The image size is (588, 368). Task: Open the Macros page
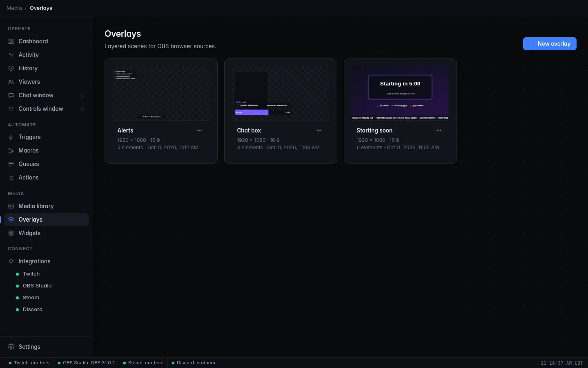46,150
